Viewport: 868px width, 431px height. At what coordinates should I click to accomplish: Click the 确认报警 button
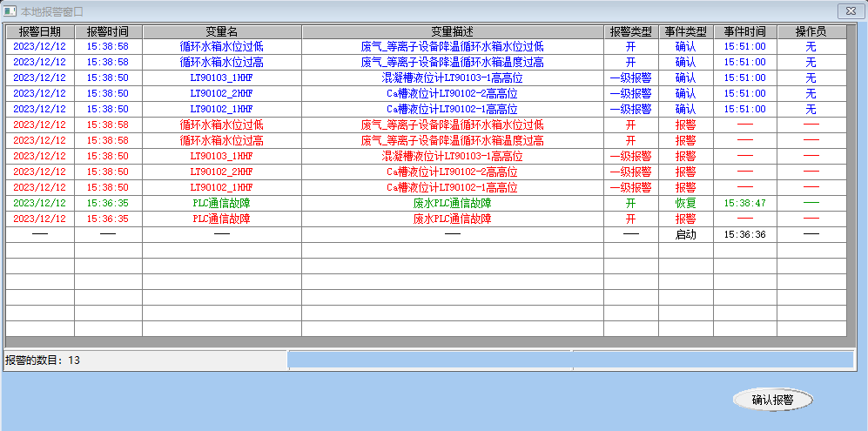coord(772,400)
